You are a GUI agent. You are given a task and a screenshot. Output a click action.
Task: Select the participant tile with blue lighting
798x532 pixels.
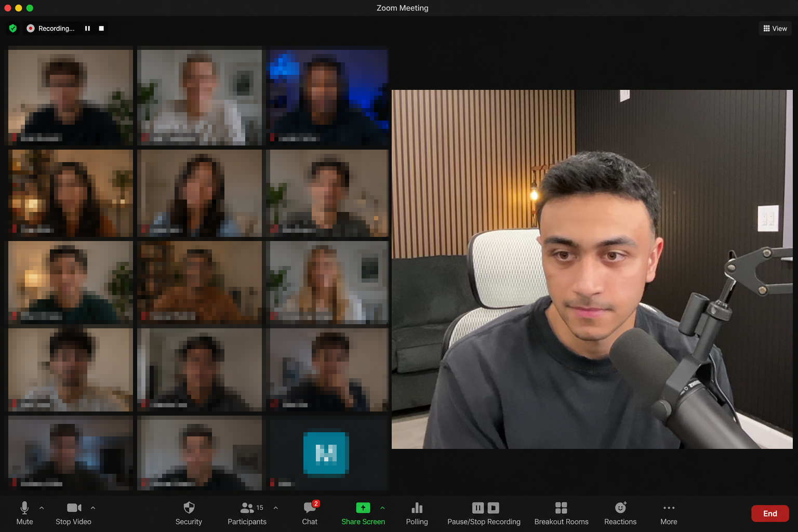(327, 97)
